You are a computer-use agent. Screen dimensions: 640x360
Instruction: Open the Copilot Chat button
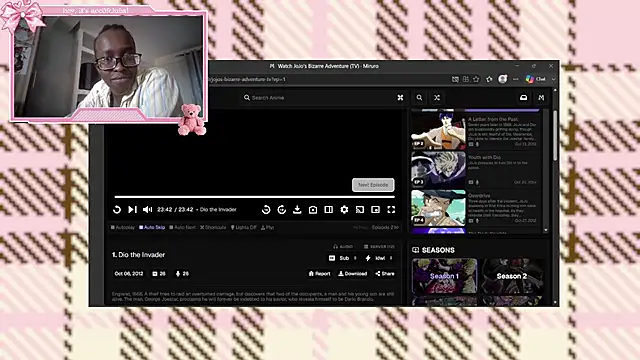click(x=536, y=80)
